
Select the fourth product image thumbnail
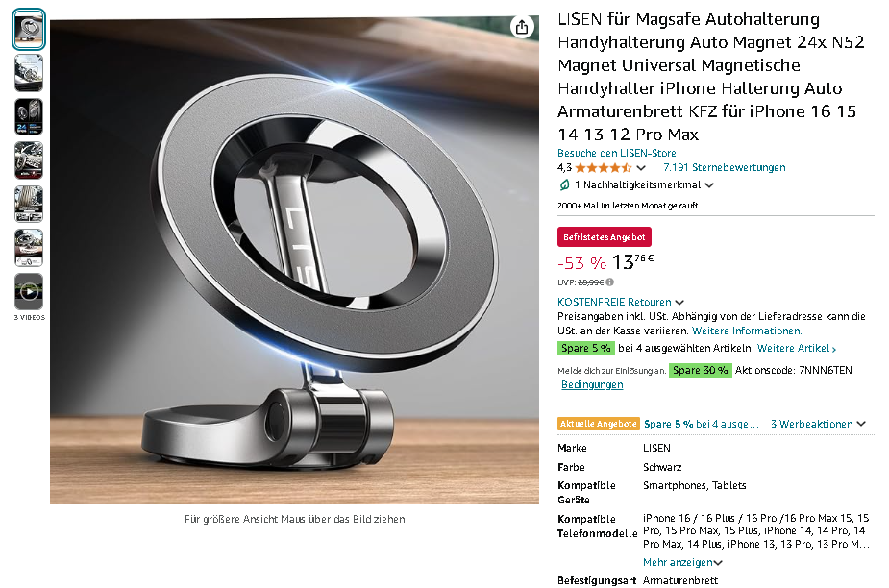(29, 160)
